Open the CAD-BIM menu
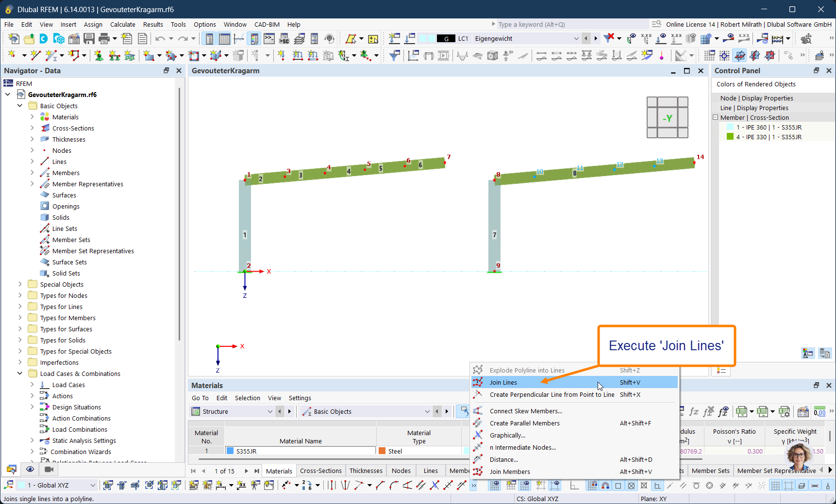This screenshot has width=836, height=504. click(267, 24)
